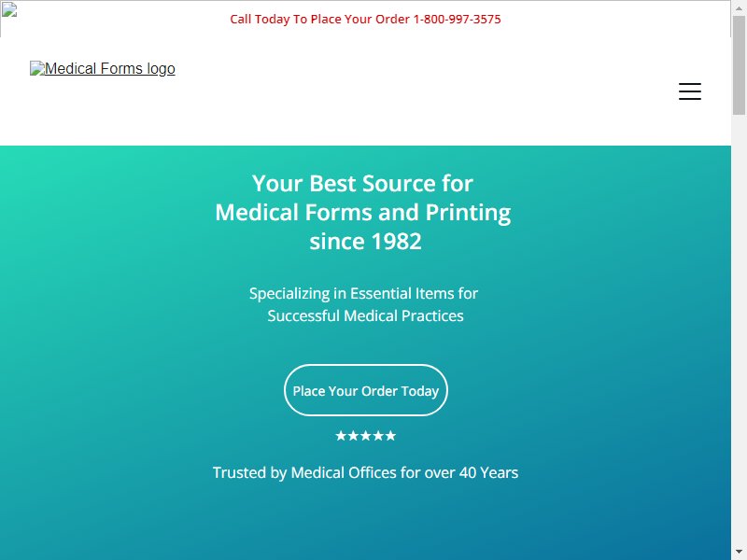
Task: Select the first star in the rating row
Action: [x=341, y=436]
